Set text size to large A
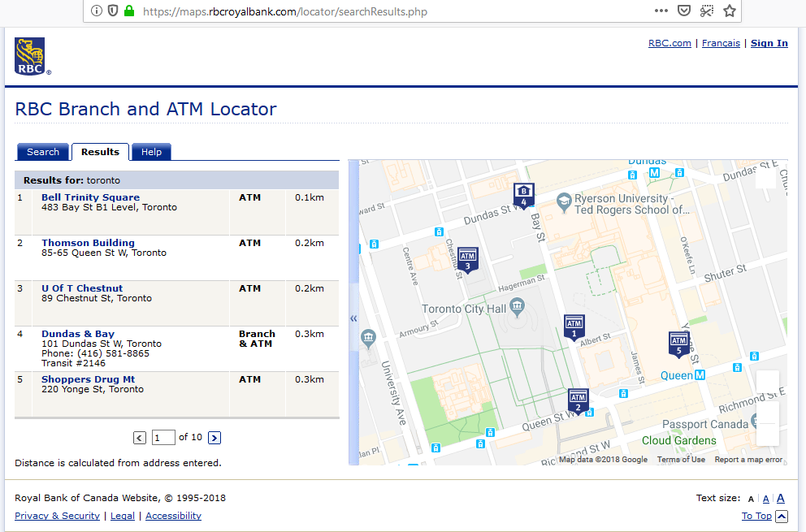The width and height of the screenshot is (806, 532). point(780,498)
